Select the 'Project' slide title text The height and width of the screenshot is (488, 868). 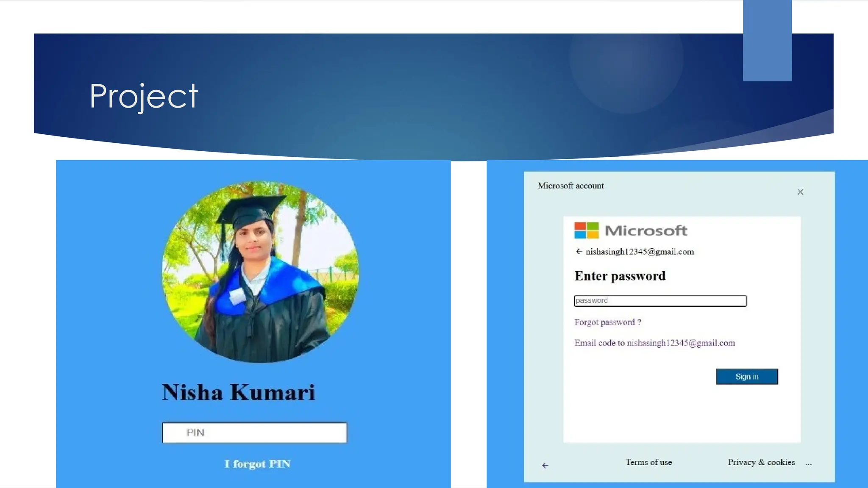[144, 97]
